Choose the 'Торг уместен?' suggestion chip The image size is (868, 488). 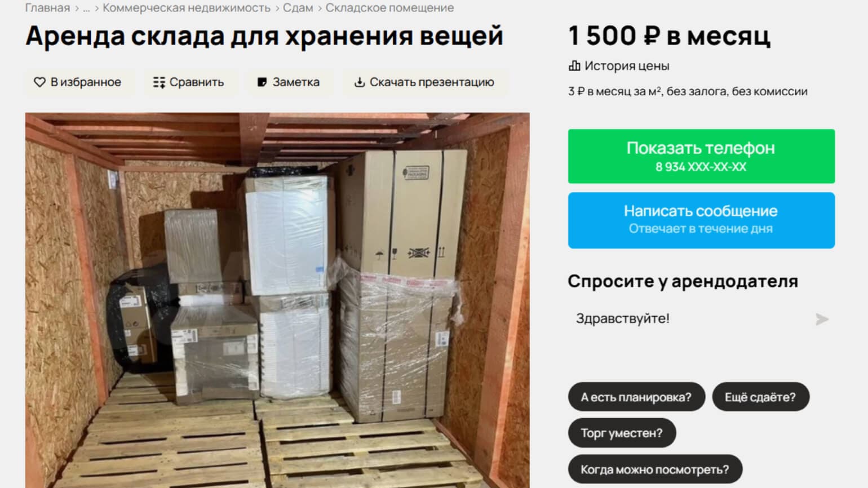pos(622,433)
